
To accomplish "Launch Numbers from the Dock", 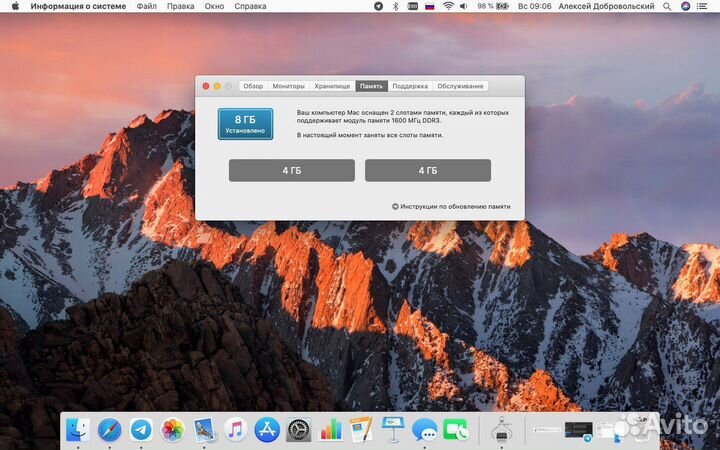I will [x=330, y=430].
